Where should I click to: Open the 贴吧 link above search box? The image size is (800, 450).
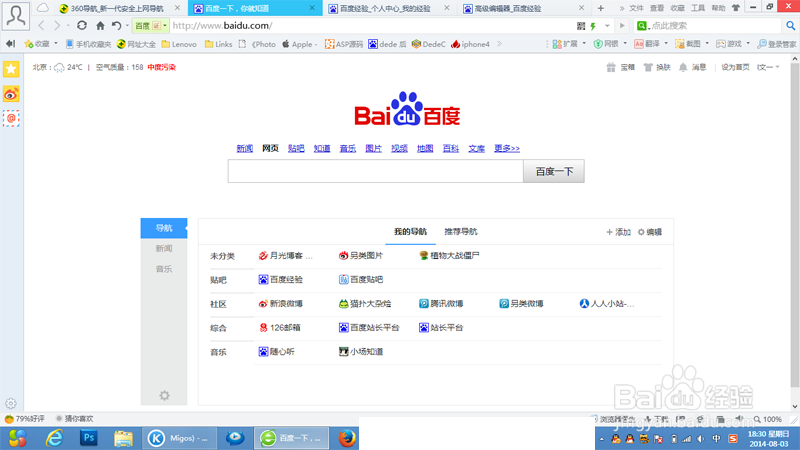pos(296,148)
